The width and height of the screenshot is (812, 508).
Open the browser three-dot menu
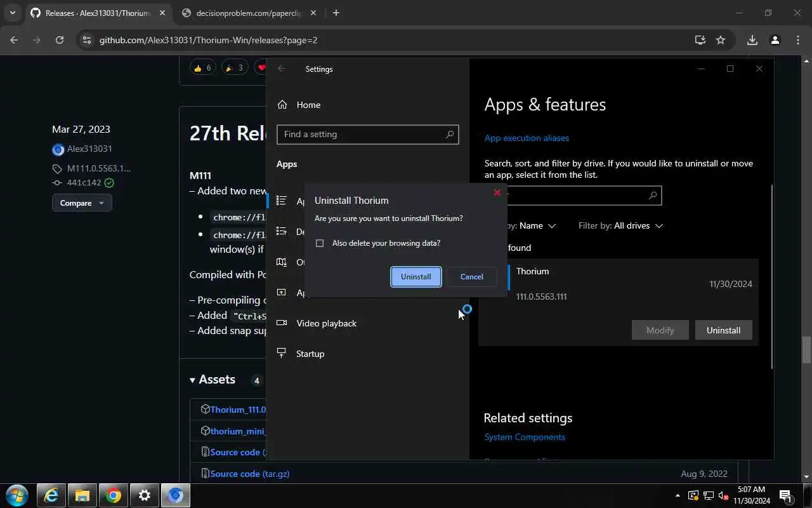coord(798,40)
